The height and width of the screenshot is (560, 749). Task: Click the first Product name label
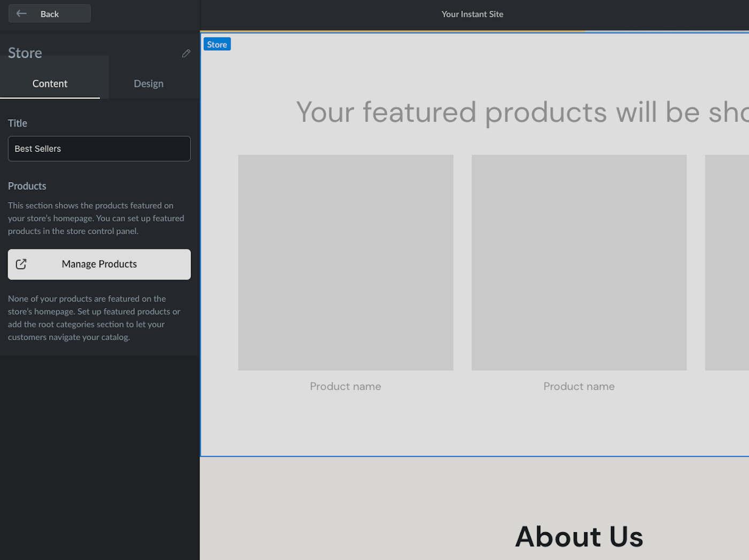(346, 386)
